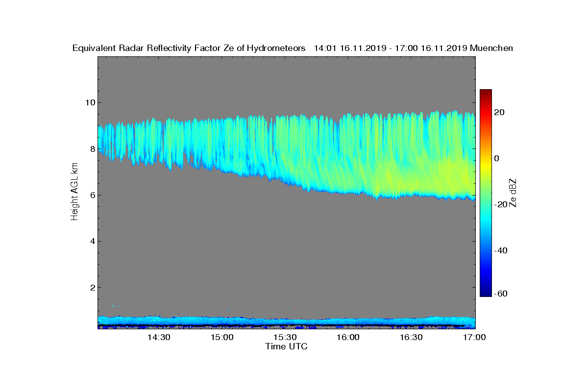
Task: Click the plot title text
Action: coord(293,48)
